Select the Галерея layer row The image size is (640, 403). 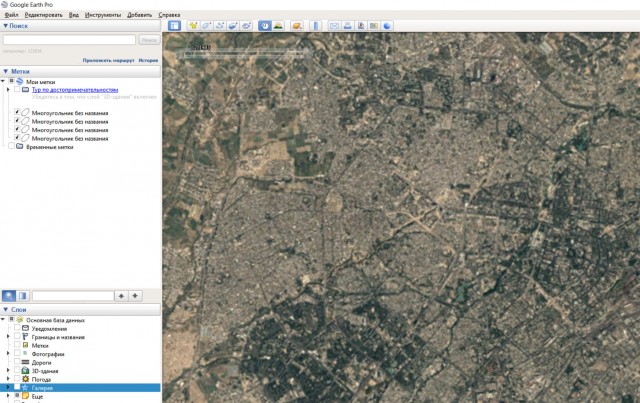click(x=80, y=387)
